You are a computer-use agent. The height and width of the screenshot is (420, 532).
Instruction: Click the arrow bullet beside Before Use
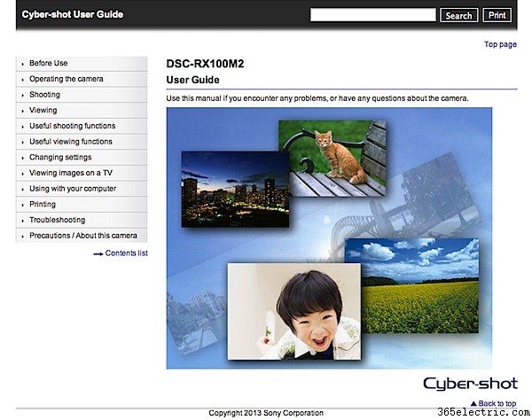point(23,64)
